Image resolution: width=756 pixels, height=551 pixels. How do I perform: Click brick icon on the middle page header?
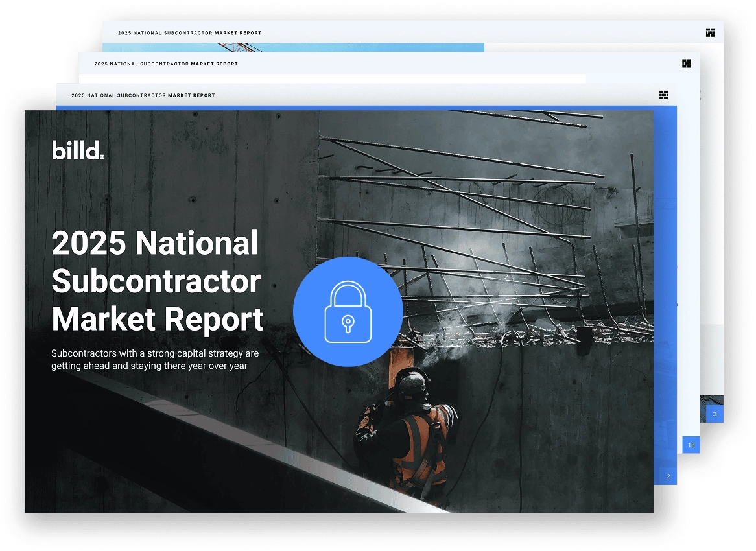(x=687, y=64)
